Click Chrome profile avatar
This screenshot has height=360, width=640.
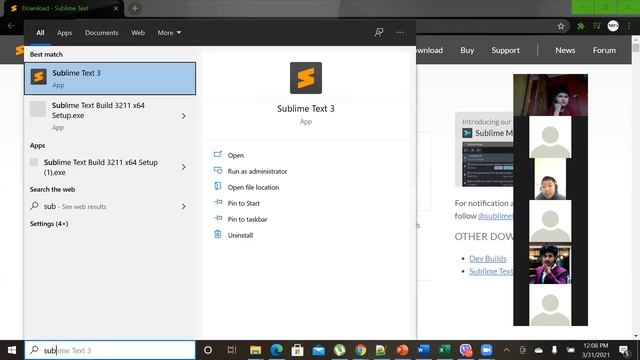pos(613,26)
